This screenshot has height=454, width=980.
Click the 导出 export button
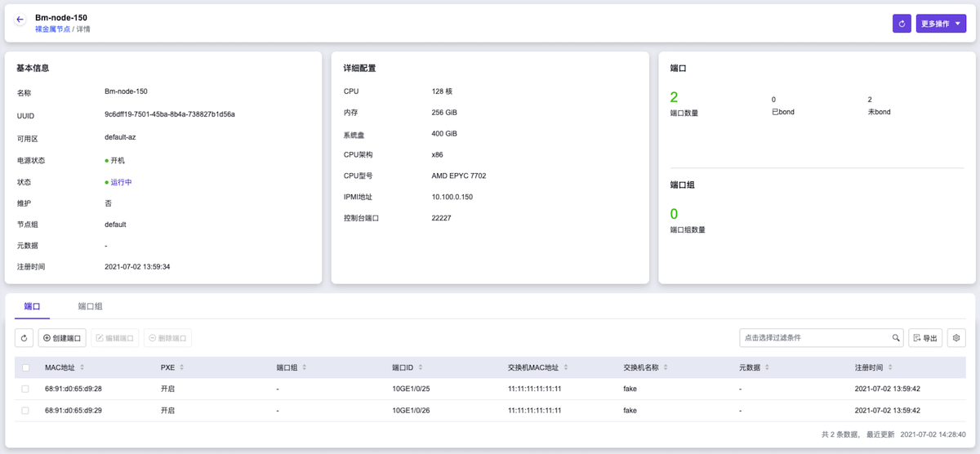[x=925, y=338]
